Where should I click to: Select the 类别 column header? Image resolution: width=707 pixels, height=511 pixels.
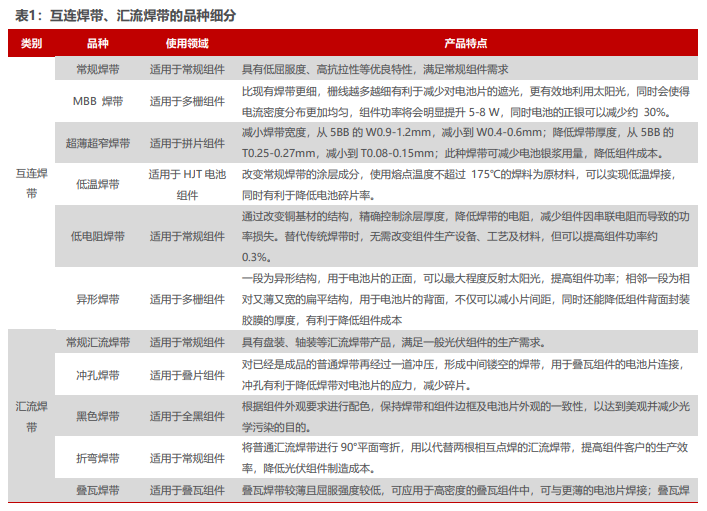point(32,45)
